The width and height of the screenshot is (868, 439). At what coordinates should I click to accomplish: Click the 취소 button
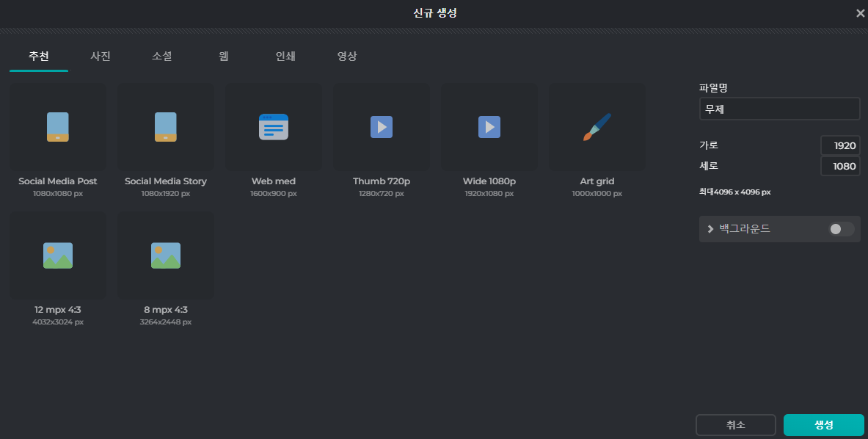[736, 425]
